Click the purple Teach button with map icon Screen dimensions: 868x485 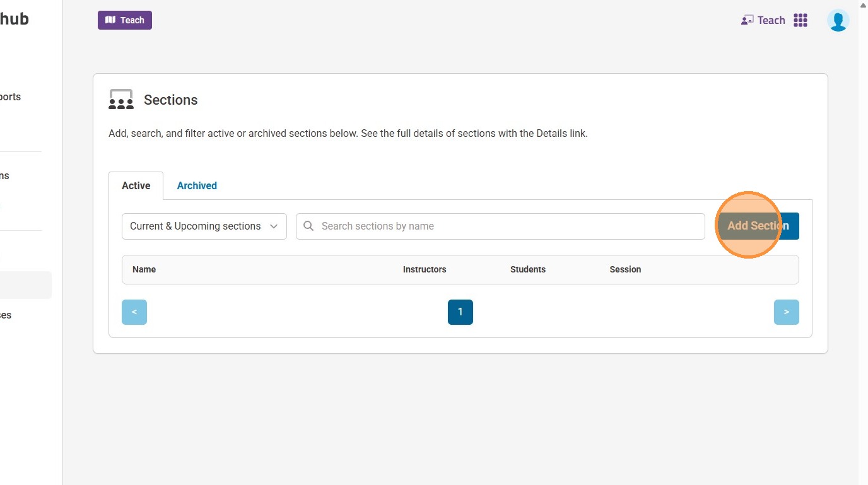(125, 20)
